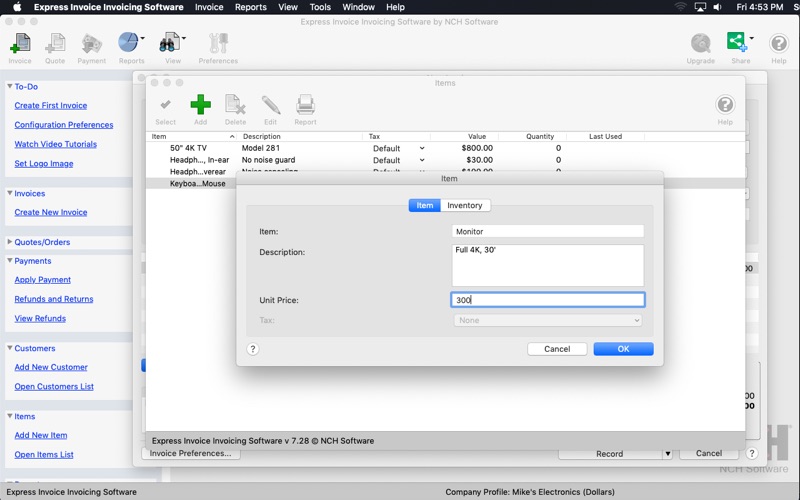Click the Unit Price field
Viewport: 800px width, 500px height.
pyautogui.click(x=547, y=299)
